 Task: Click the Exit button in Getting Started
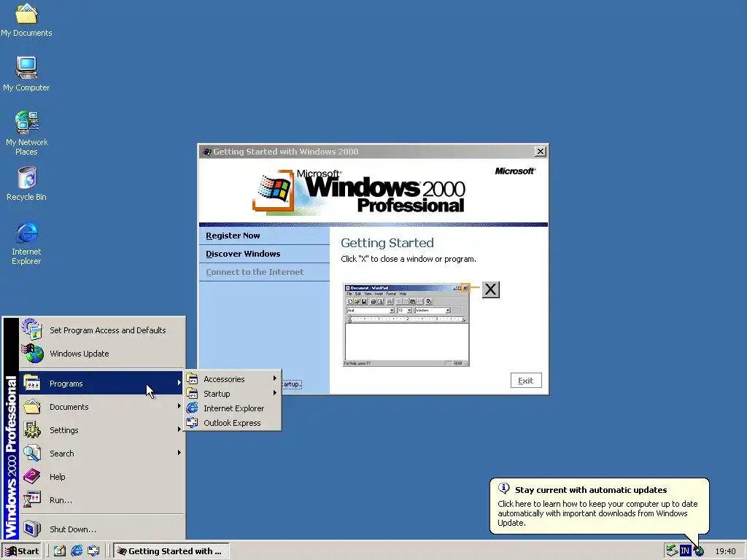pyautogui.click(x=526, y=381)
